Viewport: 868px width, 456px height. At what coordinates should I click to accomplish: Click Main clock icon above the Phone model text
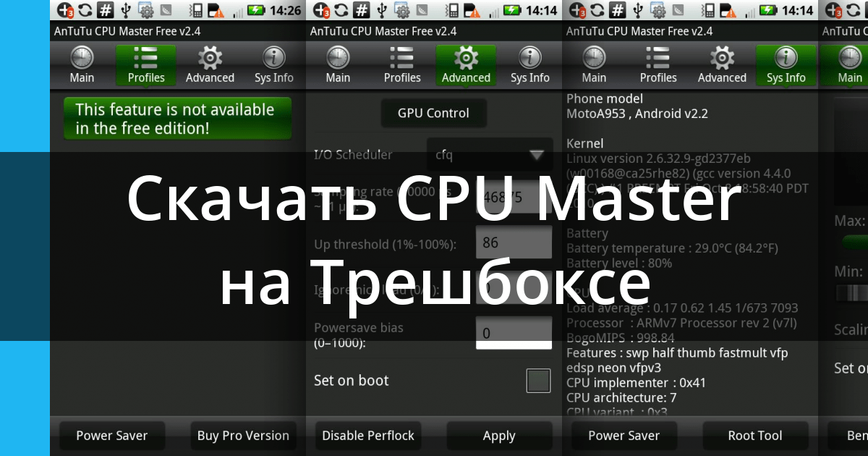click(x=594, y=57)
